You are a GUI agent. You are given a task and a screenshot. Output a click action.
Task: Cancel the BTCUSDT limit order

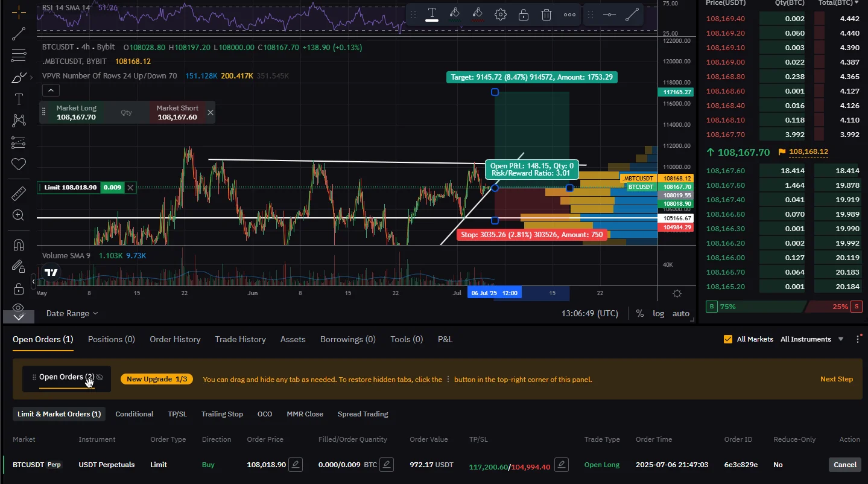844,465
